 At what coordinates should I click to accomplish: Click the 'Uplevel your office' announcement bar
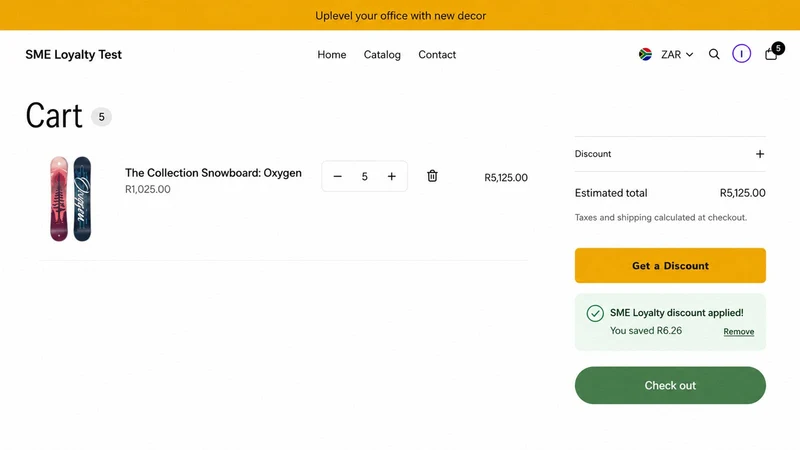point(400,15)
